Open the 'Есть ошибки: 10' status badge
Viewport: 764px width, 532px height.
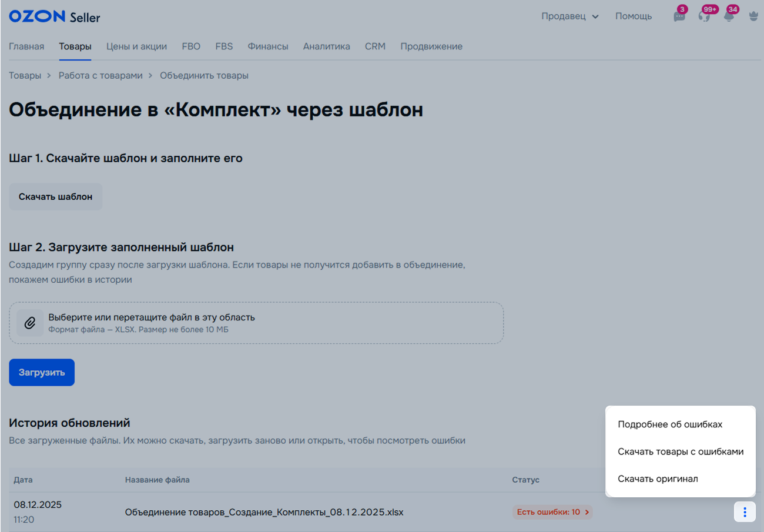click(552, 512)
